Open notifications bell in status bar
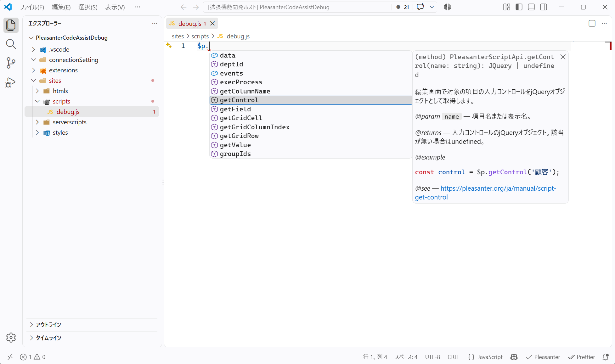The height and width of the screenshot is (364, 615). click(x=605, y=357)
